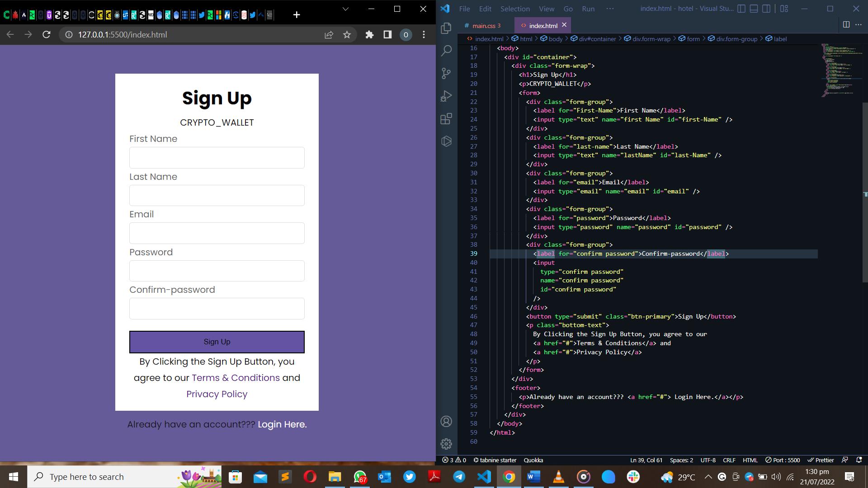Open the editor more actions menu

[859, 25]
